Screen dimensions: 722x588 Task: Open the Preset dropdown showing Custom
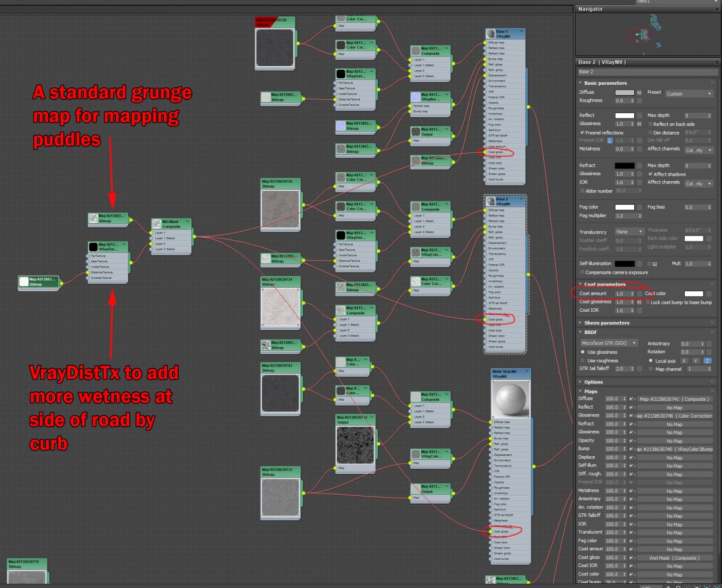click(688, 93)
